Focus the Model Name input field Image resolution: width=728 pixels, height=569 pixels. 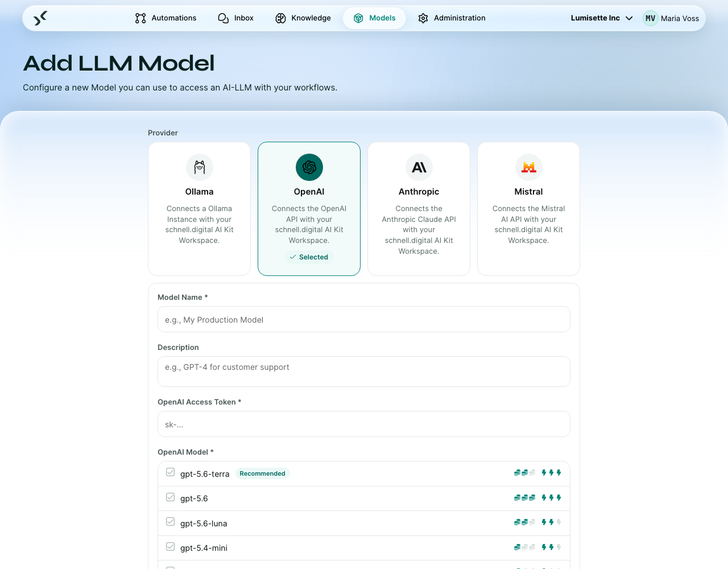pos(364,319)
